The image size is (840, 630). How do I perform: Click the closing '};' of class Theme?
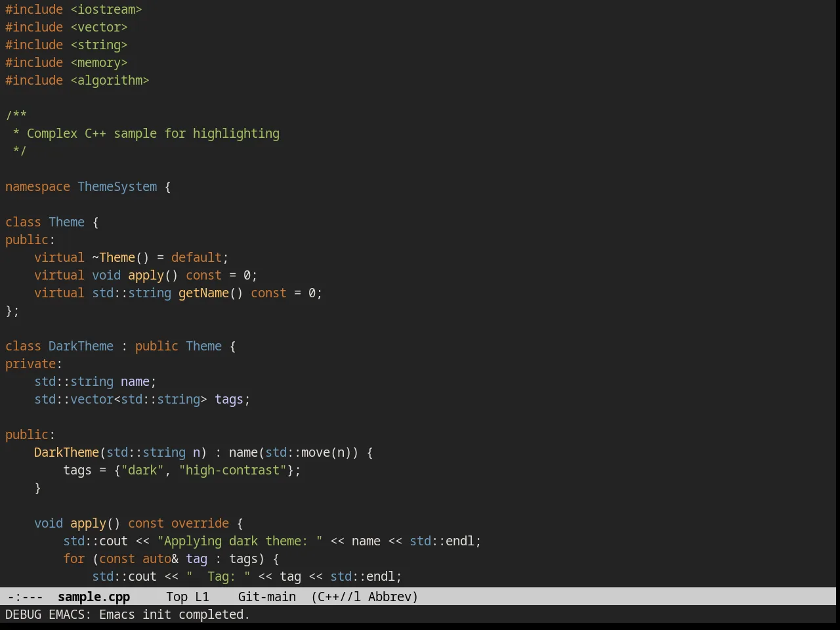click(x=12, y=310)
